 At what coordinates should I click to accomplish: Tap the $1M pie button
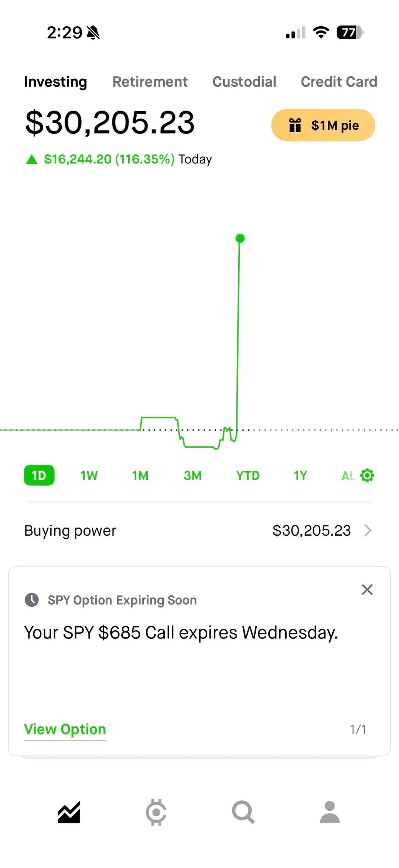pyautogui.click(x=323, y=125)
